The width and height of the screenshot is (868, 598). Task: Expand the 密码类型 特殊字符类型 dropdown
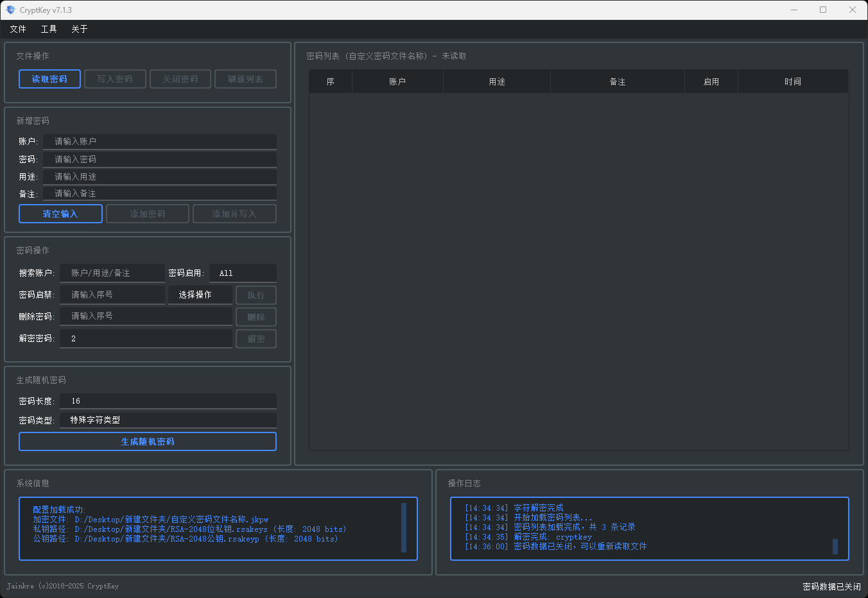tap(168, 420)
